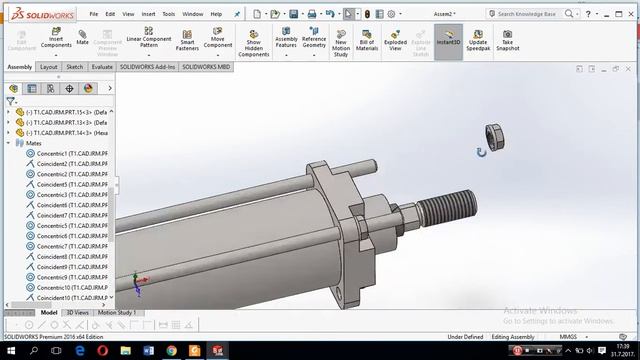Open the DisplayManager color ball tab

coord(88,88)
